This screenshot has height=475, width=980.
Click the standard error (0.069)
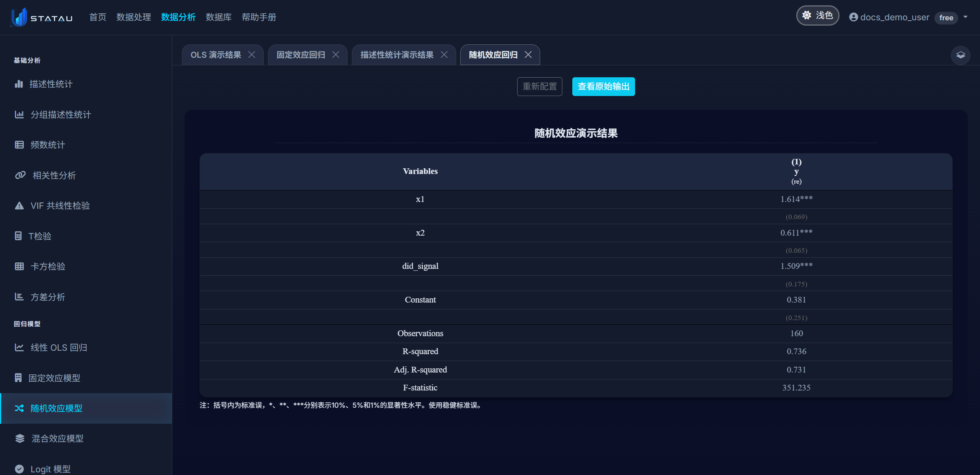coord(796,217)
